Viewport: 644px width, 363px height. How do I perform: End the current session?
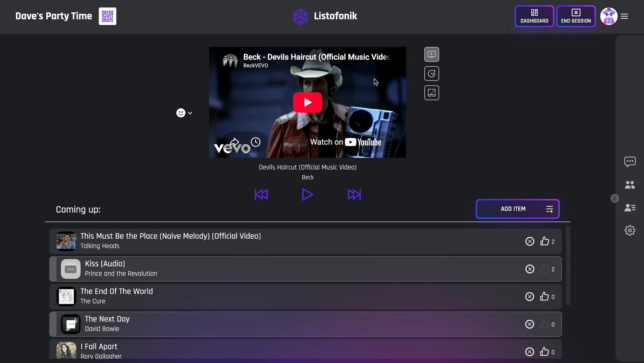coord(576,16)
